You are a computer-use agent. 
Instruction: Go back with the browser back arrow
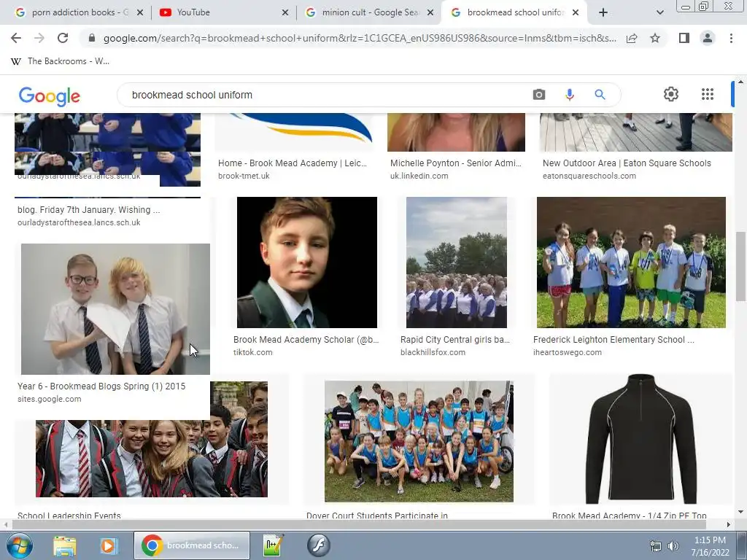pos(16,38)
